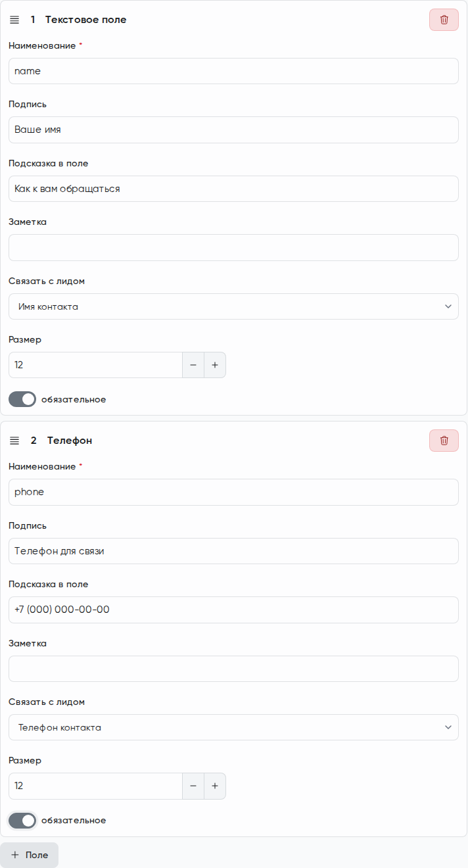Click the Текстовое поле heading text
The height and width of the screenshot is (868, 468).
click(x=85, y=20)
